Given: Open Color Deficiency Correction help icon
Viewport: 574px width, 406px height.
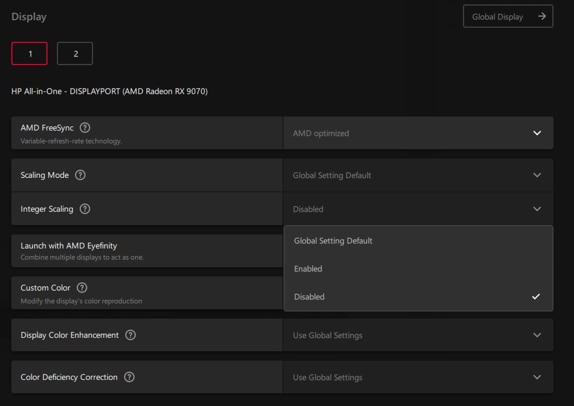Looking at the screenshot, I should [129, 377].
